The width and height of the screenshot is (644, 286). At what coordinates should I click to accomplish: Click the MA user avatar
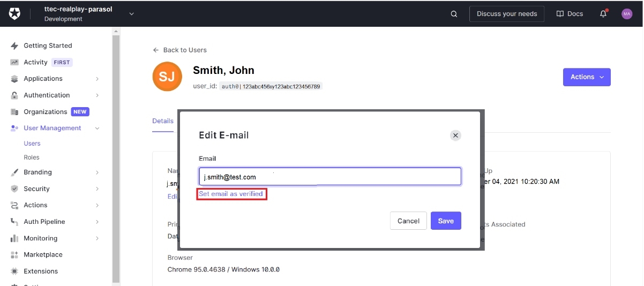(x=627, y=14)
